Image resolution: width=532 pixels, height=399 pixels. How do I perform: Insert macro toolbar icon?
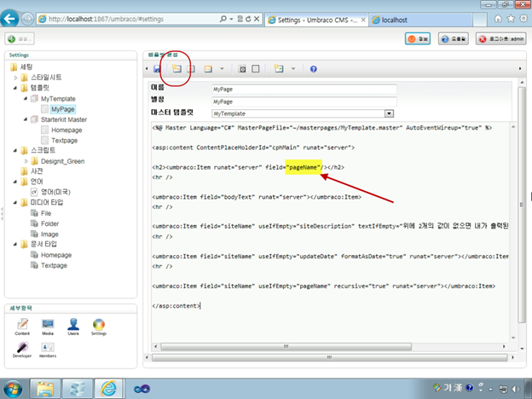pyautogui.click(x=279, y=69)
